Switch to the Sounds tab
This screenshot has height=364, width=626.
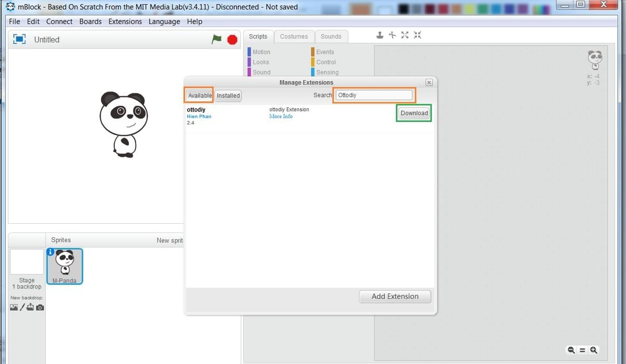click(331, 37)
